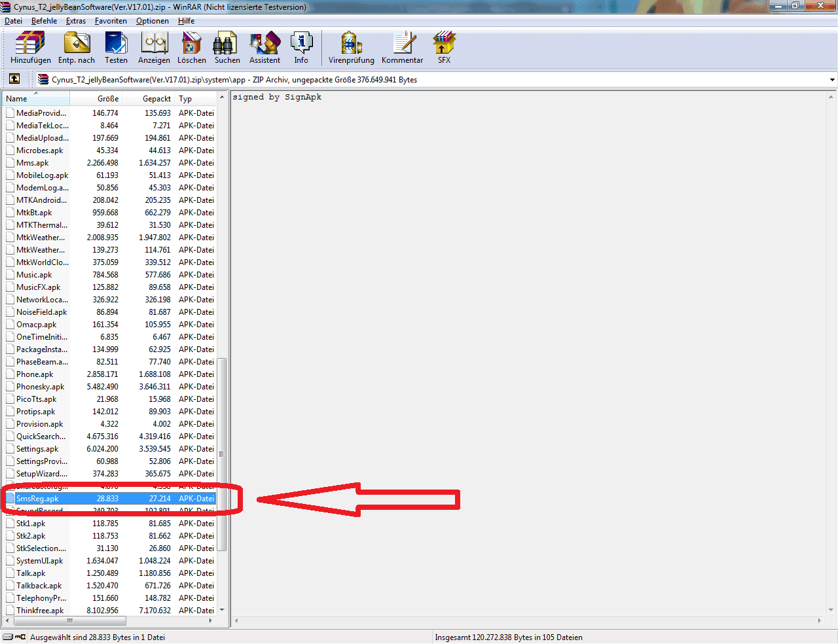Open the Kommentar (archive comment) tool

coord(403,48)
